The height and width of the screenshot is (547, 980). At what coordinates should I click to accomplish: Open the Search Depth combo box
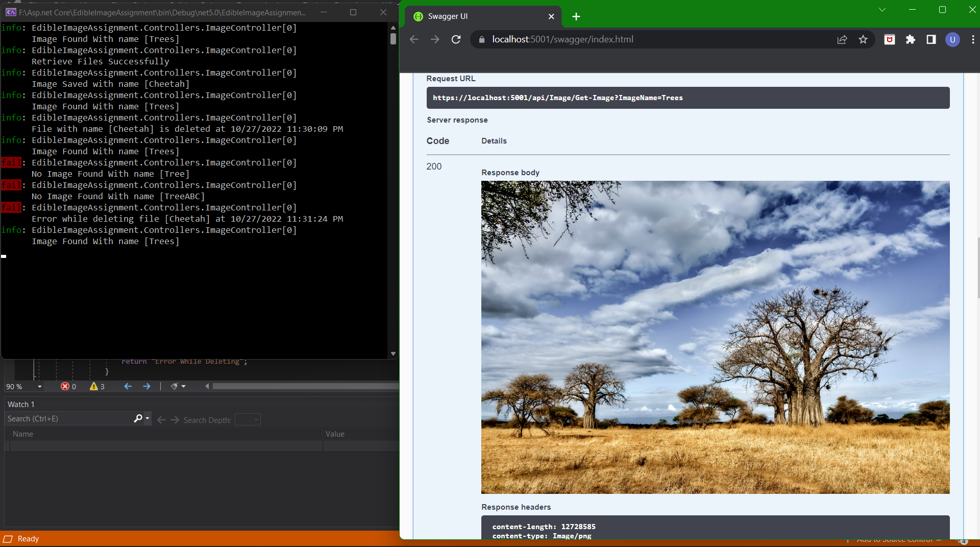tap(248, 419)
